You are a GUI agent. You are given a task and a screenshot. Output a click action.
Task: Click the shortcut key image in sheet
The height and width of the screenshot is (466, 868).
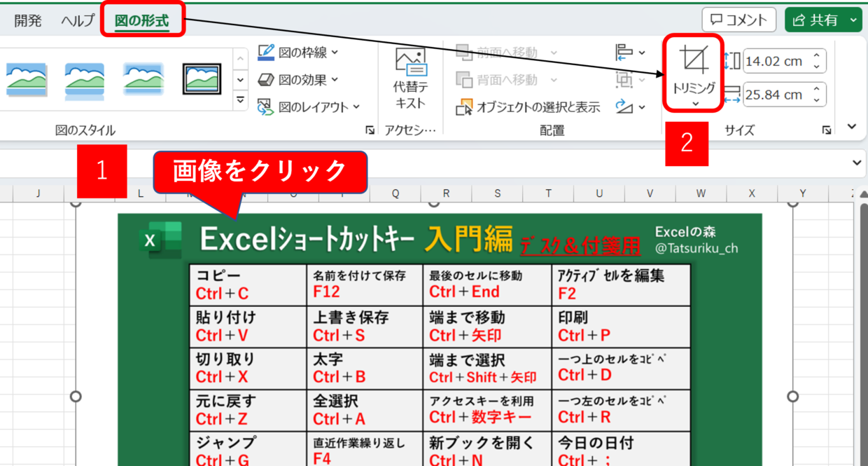coord(440,340)
